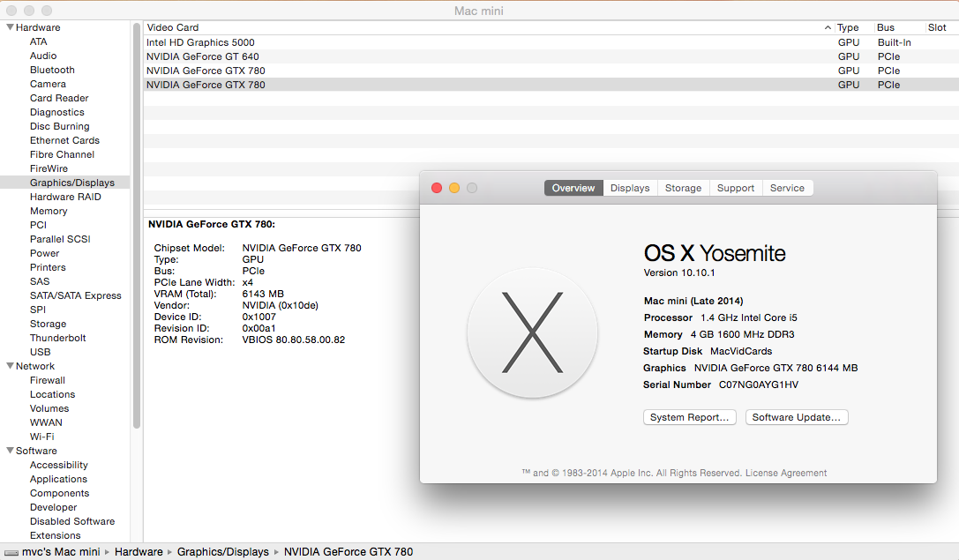
Task: Select Extensions in the sidebar
Action: (55, 535)
